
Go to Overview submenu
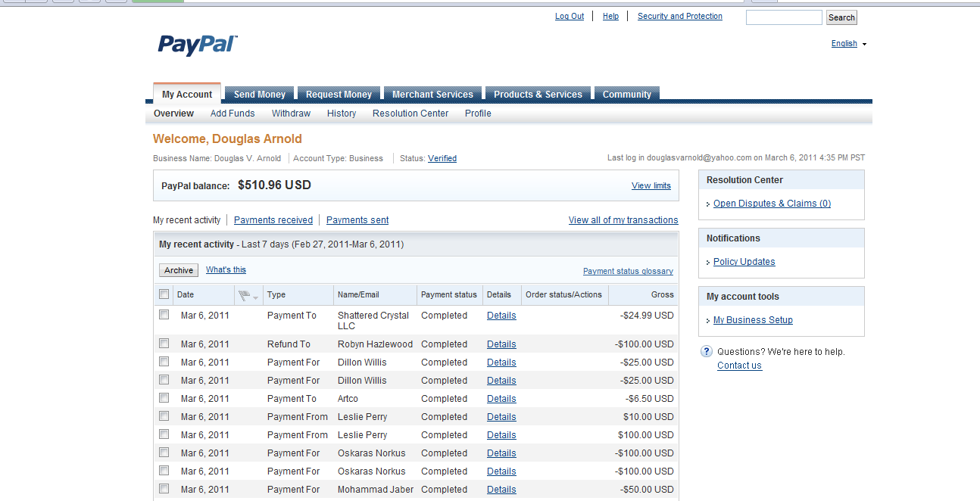click(x=173, y=114)
